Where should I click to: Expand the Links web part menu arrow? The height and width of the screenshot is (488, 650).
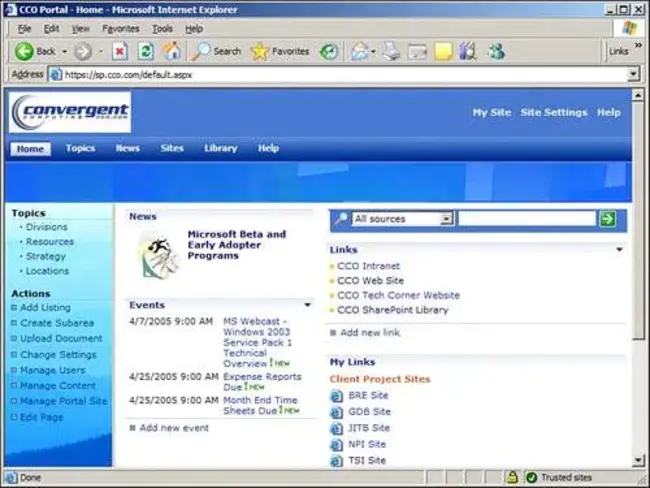[619, 250]
